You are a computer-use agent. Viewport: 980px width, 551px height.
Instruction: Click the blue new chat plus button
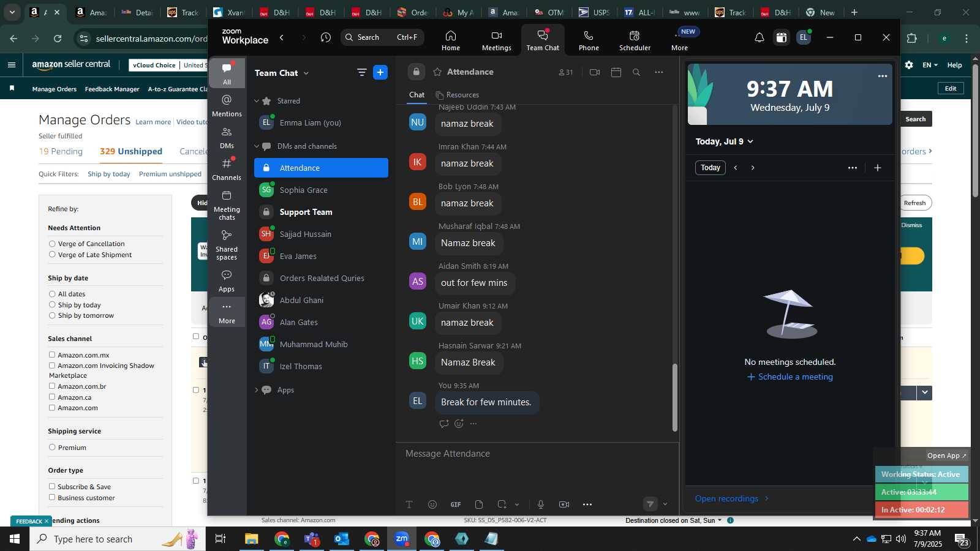tap(380, 72)
